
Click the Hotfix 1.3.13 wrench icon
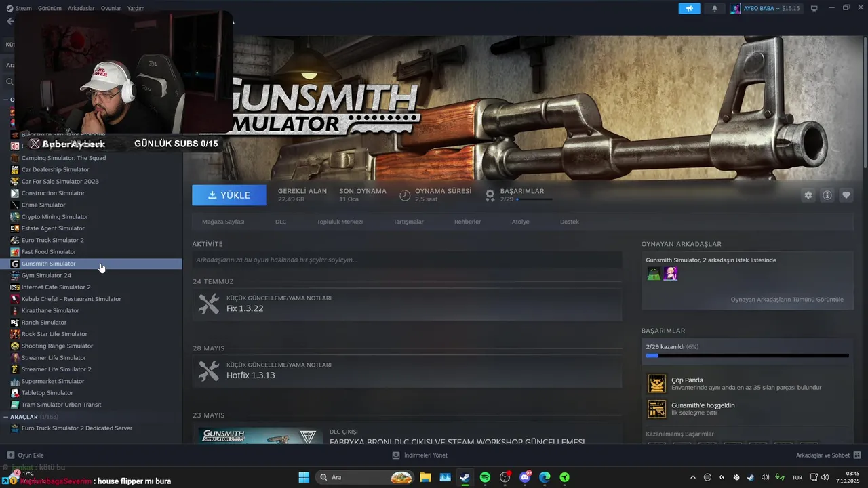click(x=209, y=370)
